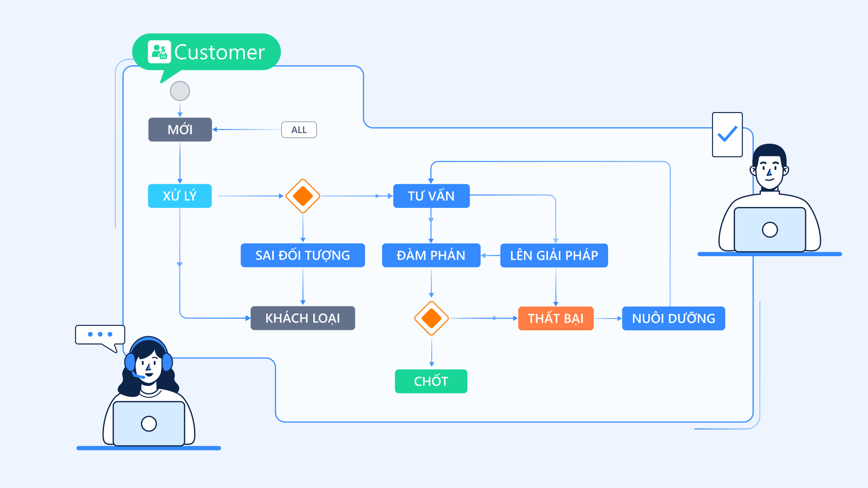This screenshot has width=868, height=488.
Task: Click the KHÁCH LOẠI node
Action: click(x=302, y=318)
